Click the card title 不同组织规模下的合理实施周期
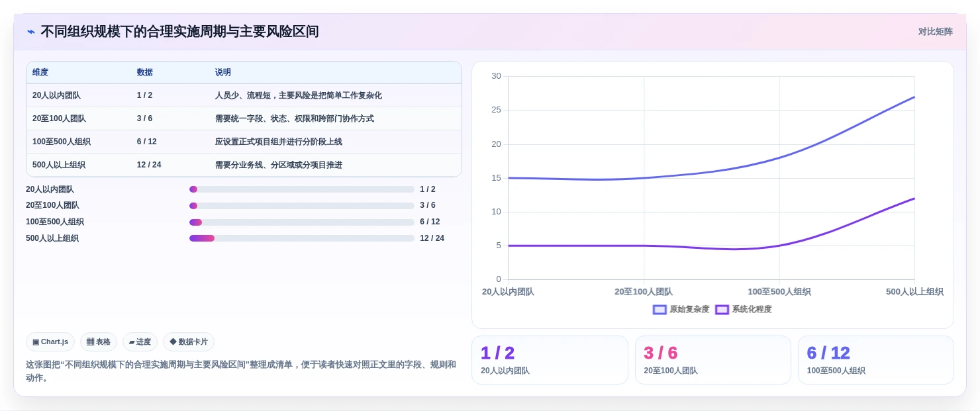Image resolution: width=980 pixels, height=411 pixels. (x=179, y=32)
